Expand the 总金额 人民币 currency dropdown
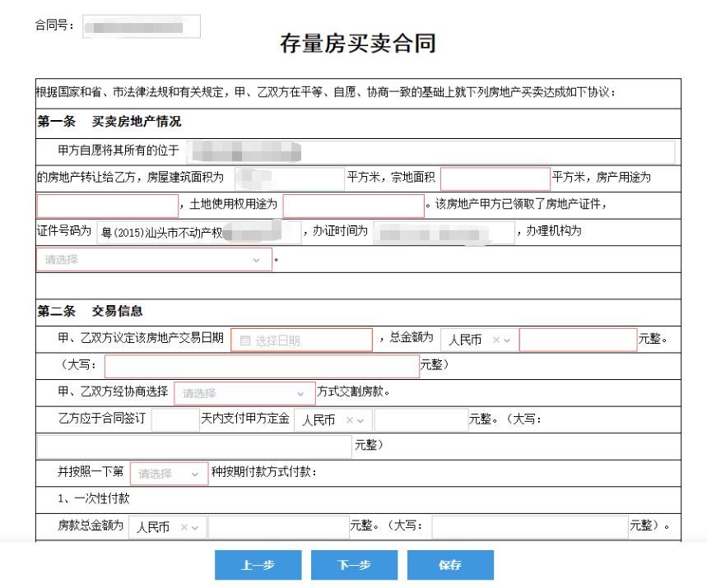 click(x=509, y=339)
